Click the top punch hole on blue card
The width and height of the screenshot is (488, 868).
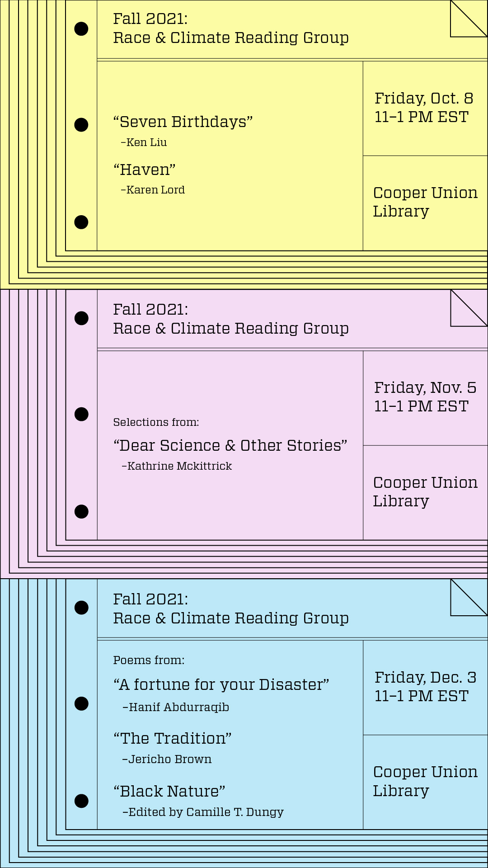pos(81,608)
